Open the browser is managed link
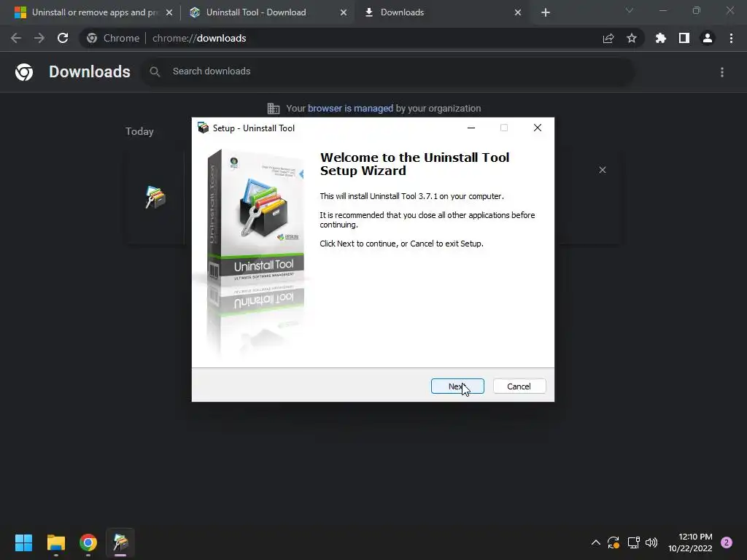 coord(350,108)
